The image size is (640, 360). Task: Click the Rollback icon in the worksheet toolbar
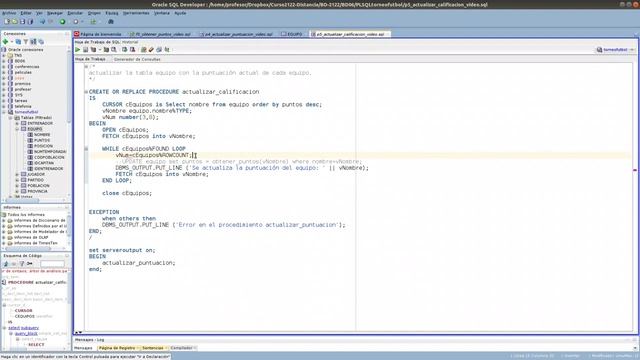(x=132, y=49)
